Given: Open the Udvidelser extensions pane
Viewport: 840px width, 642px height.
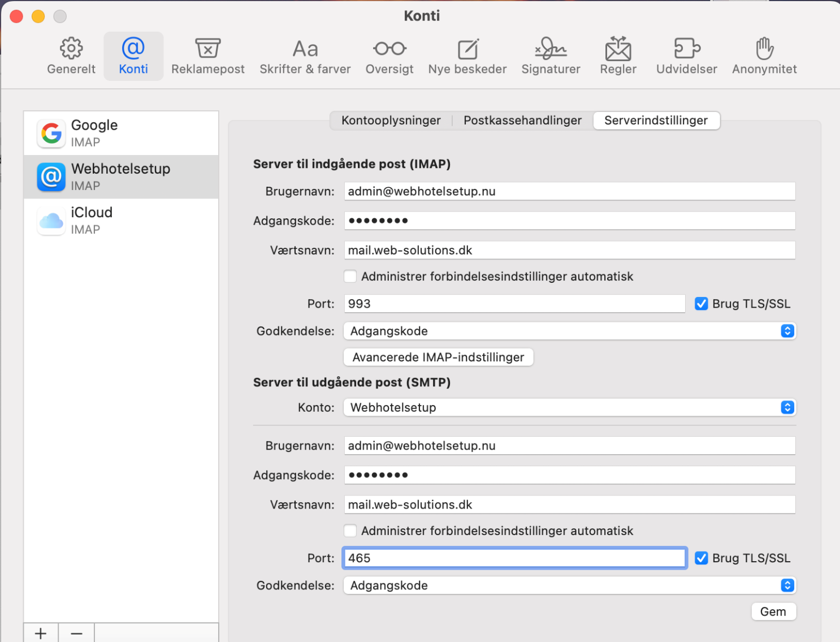Looking at the screenshot, I should pyautogui.click(x=687, y=56).
